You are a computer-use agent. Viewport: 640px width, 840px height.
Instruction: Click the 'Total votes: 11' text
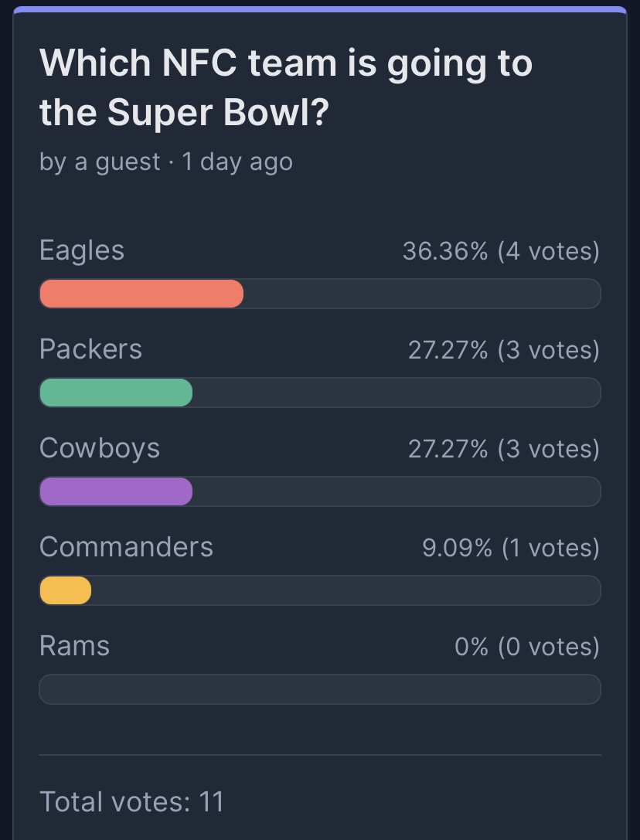click(132, 801)
